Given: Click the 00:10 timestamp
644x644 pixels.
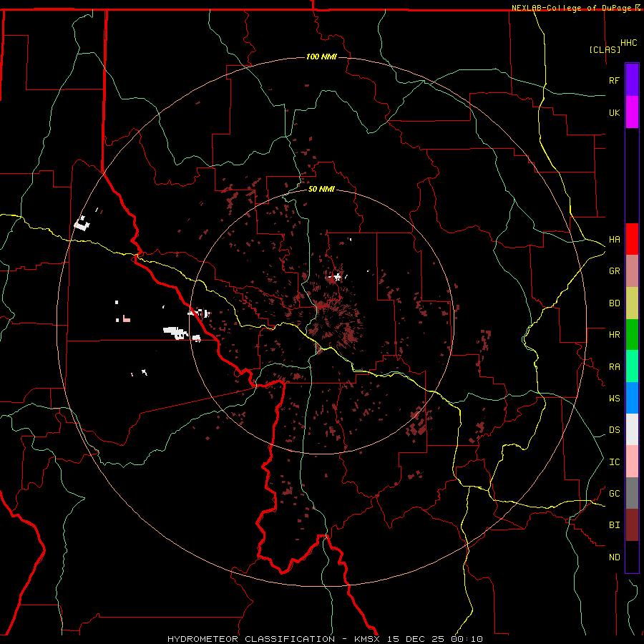Looking at the screenshot, I should pyautogui.click(x=466, y=639).
